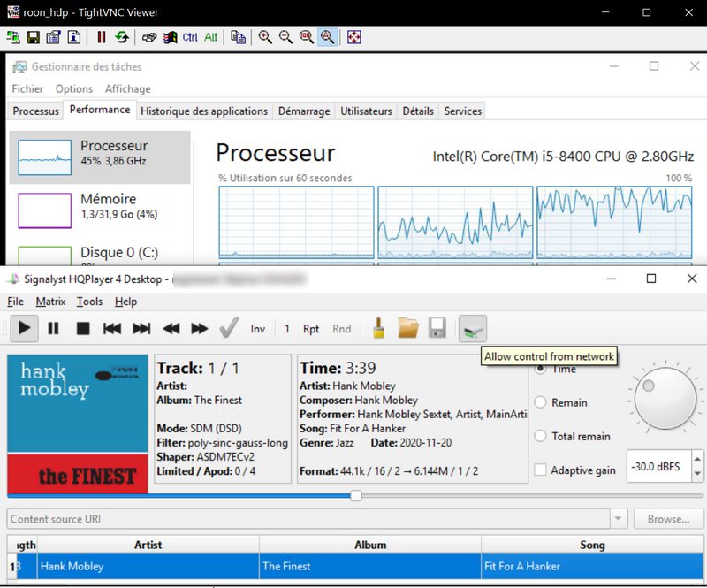
Task: Stop playback in HQPlayer
Action: [83, 329]
